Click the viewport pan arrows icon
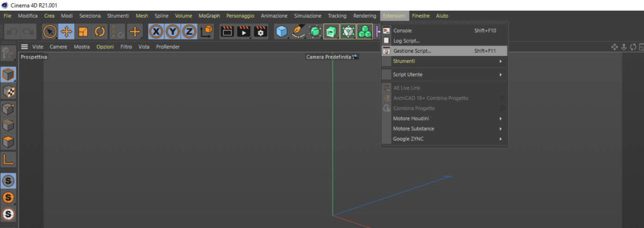The width and height of the screenshot is (644, 228). click(614, 47)
